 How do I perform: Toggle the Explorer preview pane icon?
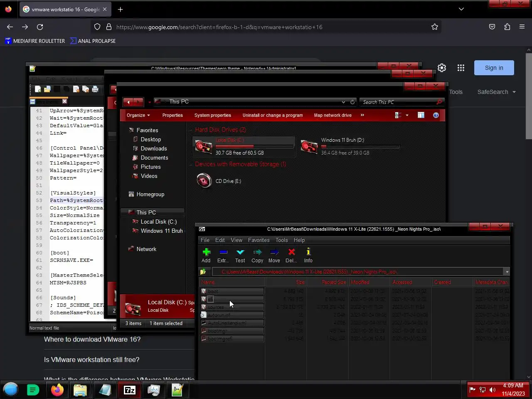(x=421, y=115)
